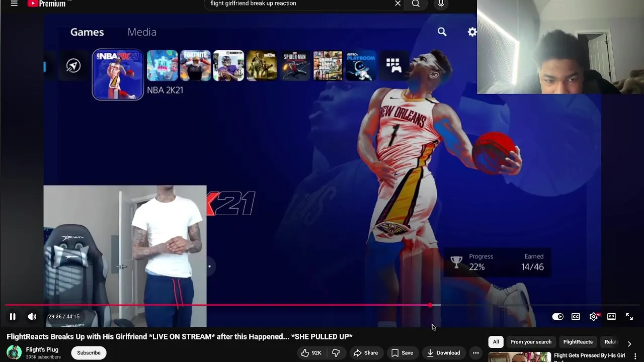The image size is (644, 362).
Task: Select the Madden 21 game tile
Action: click(228, 66)
